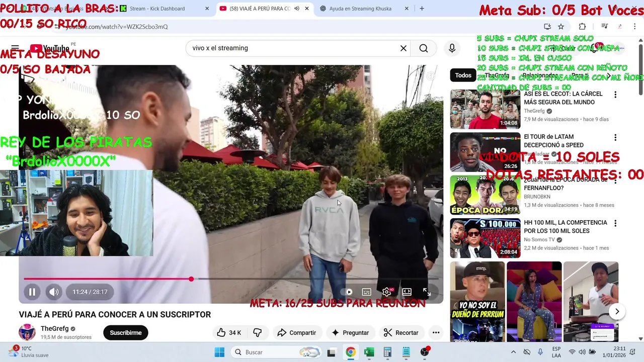The width and height of the screenshot is (644, 362).
Task: Open Notepad from the taskbar
Action: coord(406,352)
